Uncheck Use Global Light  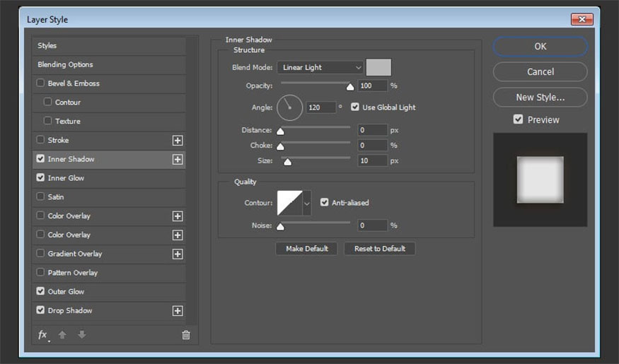coord(355,107)
